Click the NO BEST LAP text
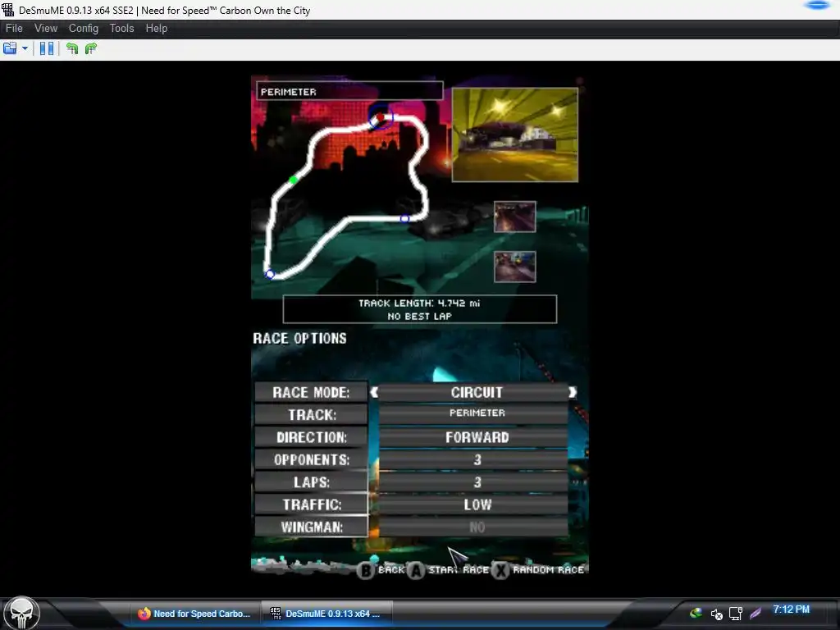Viewport: 840px width, 630px height. click(x=419, y=317)
